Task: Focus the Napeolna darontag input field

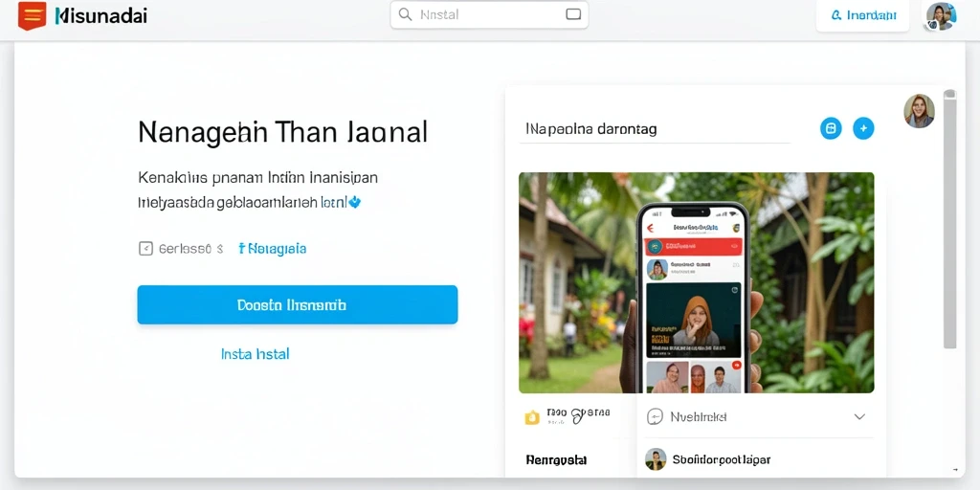Action: tap(655, 130)
